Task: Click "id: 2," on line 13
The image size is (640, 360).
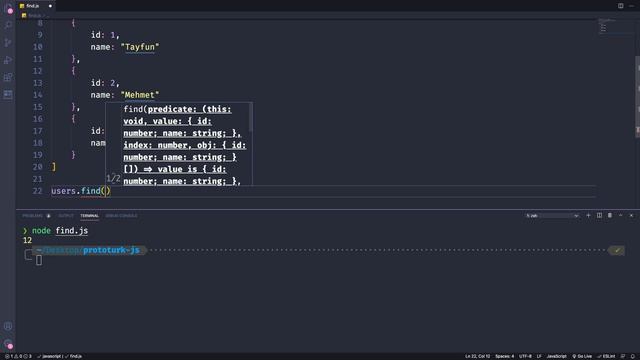Action: coord(105,83)
